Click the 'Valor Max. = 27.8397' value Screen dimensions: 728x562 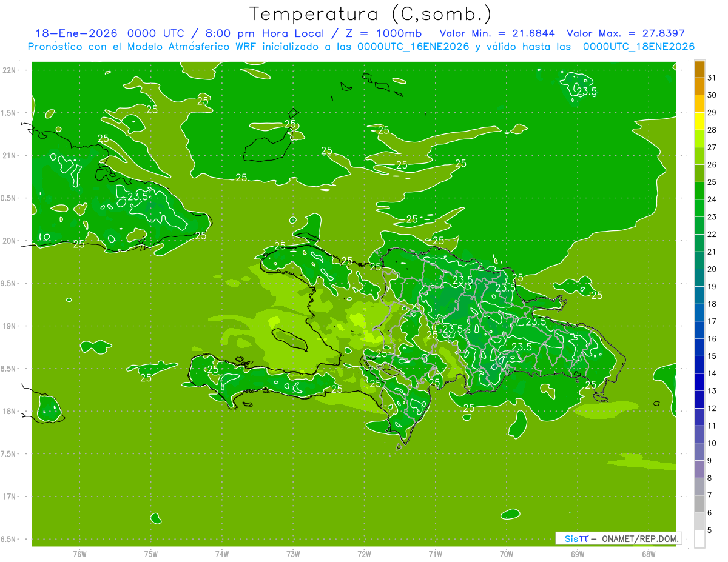pos(625,33)
